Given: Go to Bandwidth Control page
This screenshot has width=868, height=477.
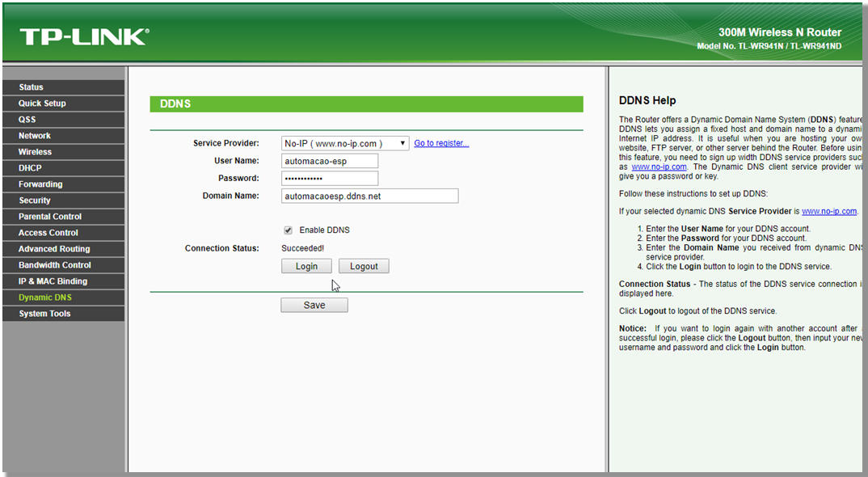Looking at the screenshot, I should tap(63, 265).
